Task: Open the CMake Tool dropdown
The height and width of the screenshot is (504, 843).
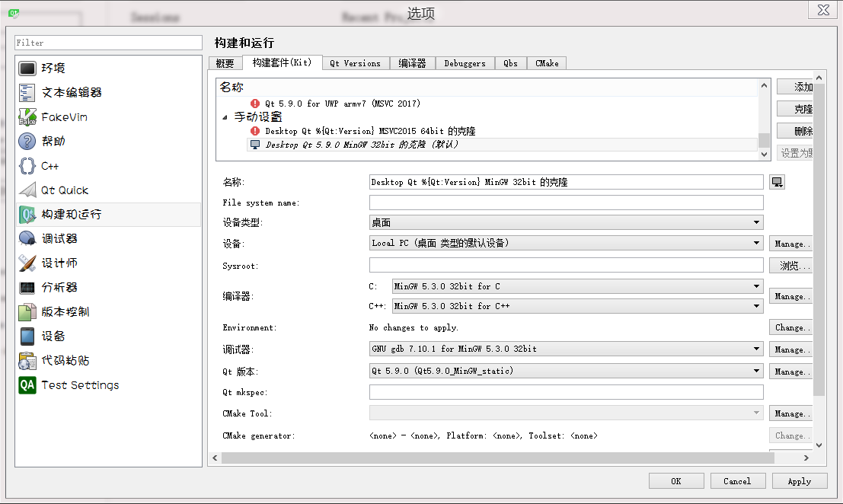Action: coord(566,413)
